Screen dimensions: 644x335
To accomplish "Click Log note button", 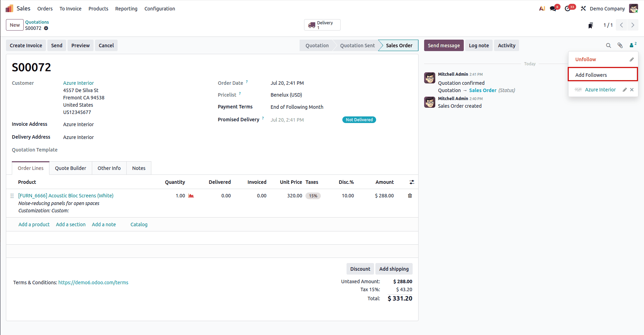I will 479,46.
